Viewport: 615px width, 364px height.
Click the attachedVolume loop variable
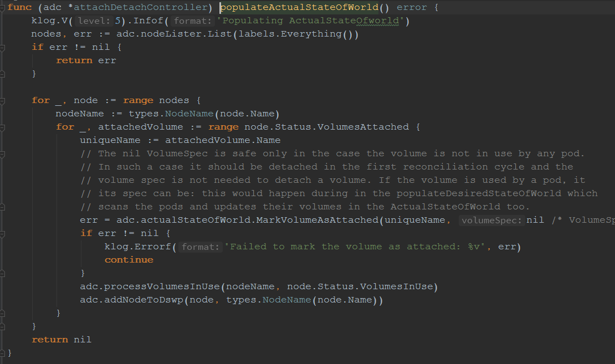tap(140, 127)
